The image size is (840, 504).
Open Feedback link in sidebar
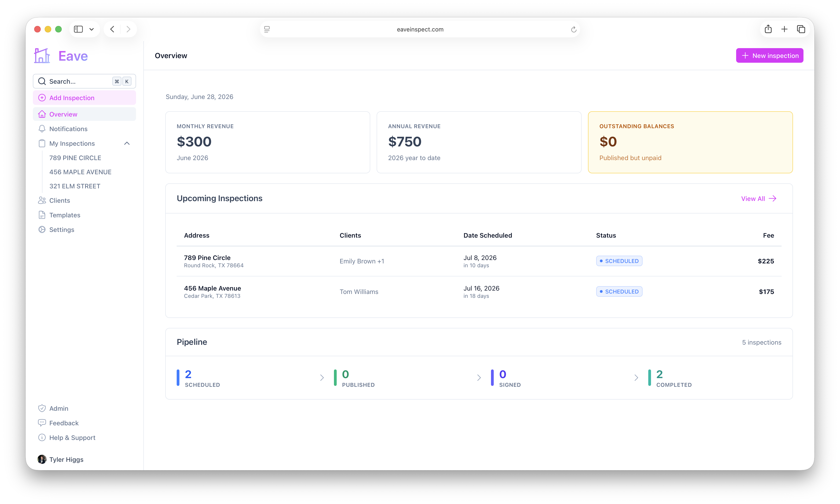[x=84, y=423]
